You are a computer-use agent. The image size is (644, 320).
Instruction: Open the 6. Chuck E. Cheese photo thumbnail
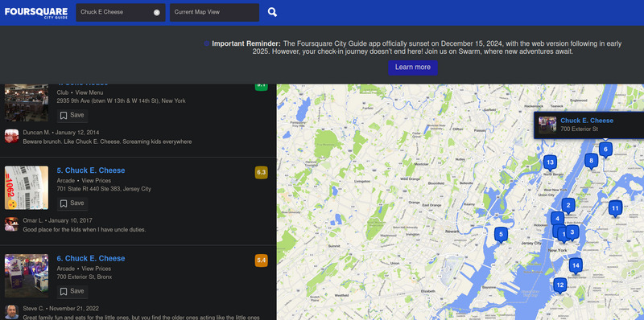[x=27, y=276]
